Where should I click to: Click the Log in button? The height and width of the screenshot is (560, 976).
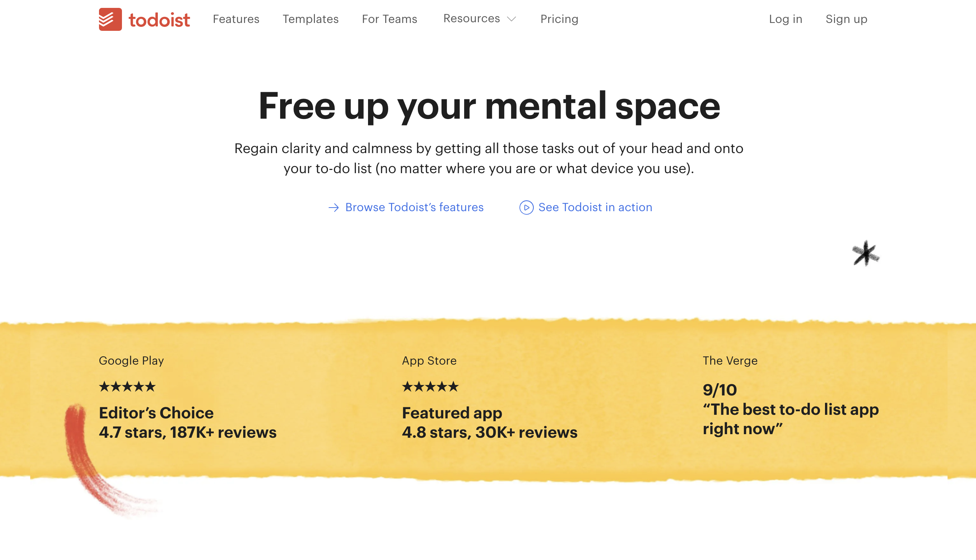pos(786,19)
